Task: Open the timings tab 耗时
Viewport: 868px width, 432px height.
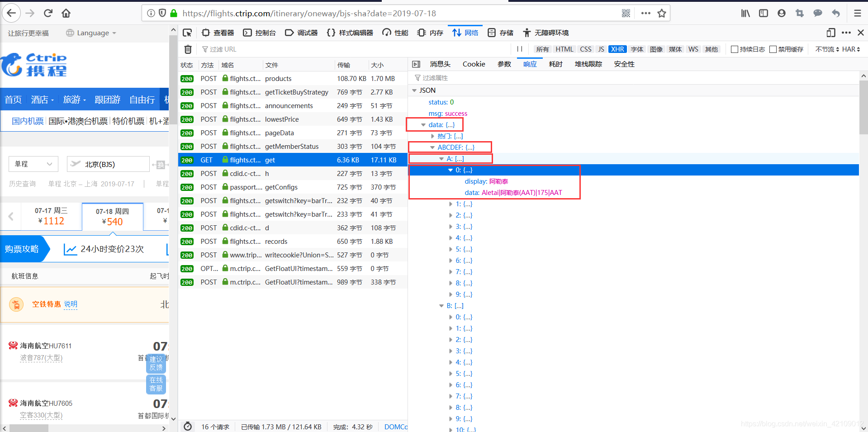Action: pos(555,64)
